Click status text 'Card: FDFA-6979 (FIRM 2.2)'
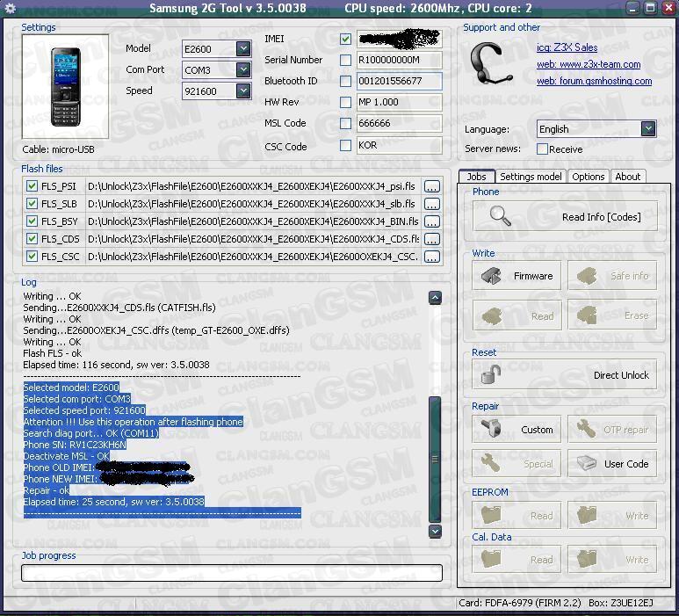Viewport: 679px width, 616px height. tap(520, 603)
